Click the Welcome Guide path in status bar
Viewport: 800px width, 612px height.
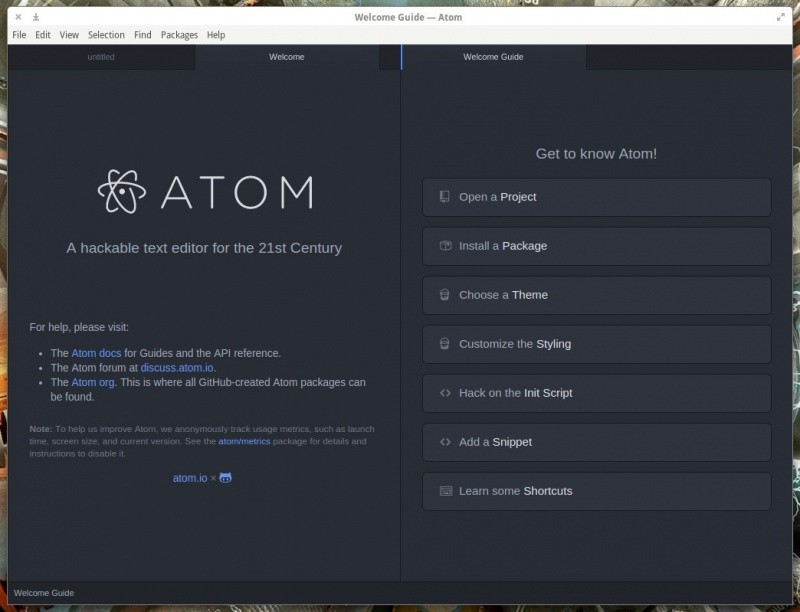44,593
